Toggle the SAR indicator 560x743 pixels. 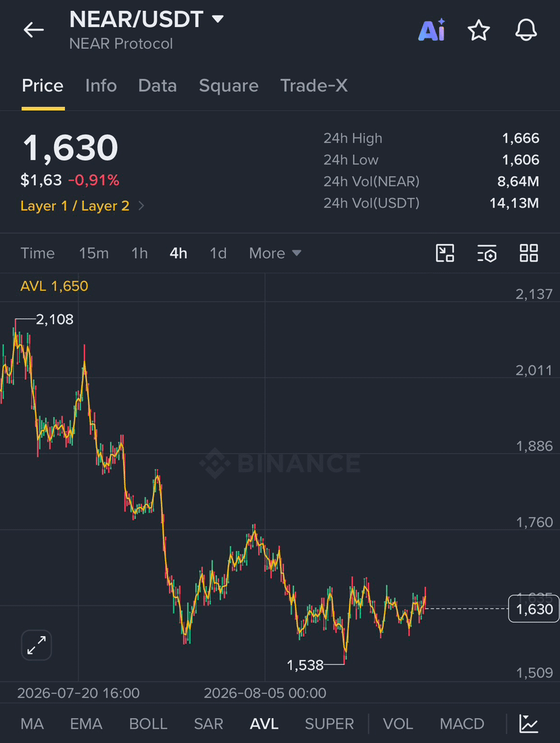pyautogui.click(x=208, y=723)
